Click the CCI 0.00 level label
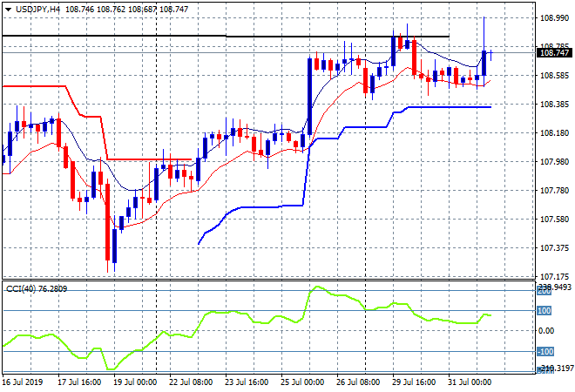The height and width of the screenshot is (392, 575). (x=546, y=331)
